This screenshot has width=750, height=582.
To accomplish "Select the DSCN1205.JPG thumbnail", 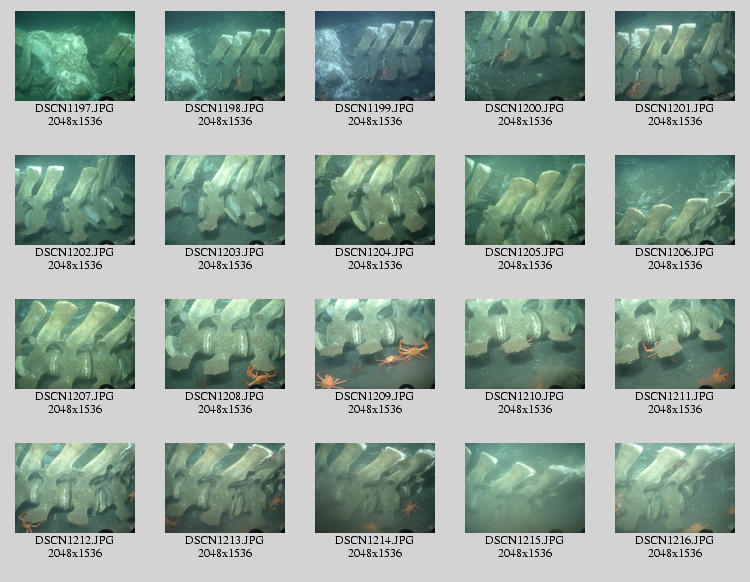I will pyautogui.click(x=525, y=200).
